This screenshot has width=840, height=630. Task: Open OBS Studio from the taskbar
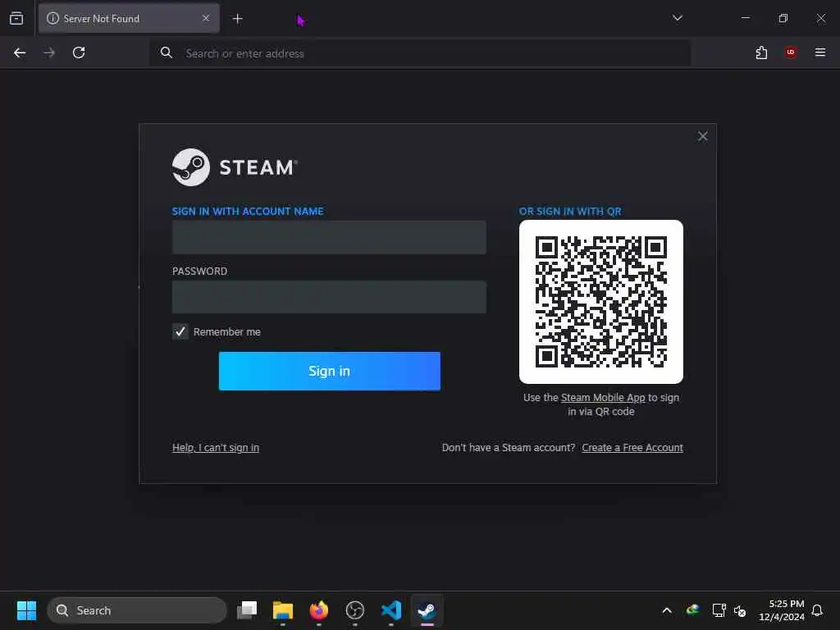(x=354, y=610)
